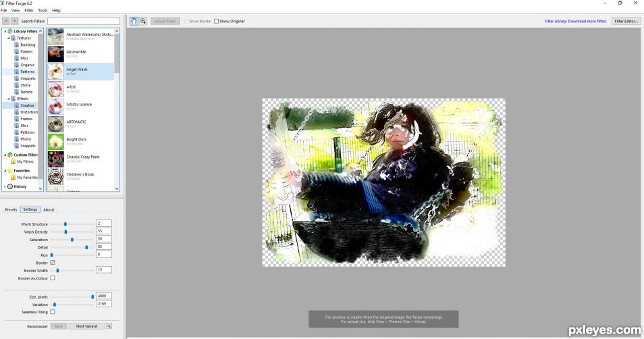Toggle the Show Original checkbox
The height and width of the screenshot is (339, 644).
pyautogui.click(x=216, y=22)
